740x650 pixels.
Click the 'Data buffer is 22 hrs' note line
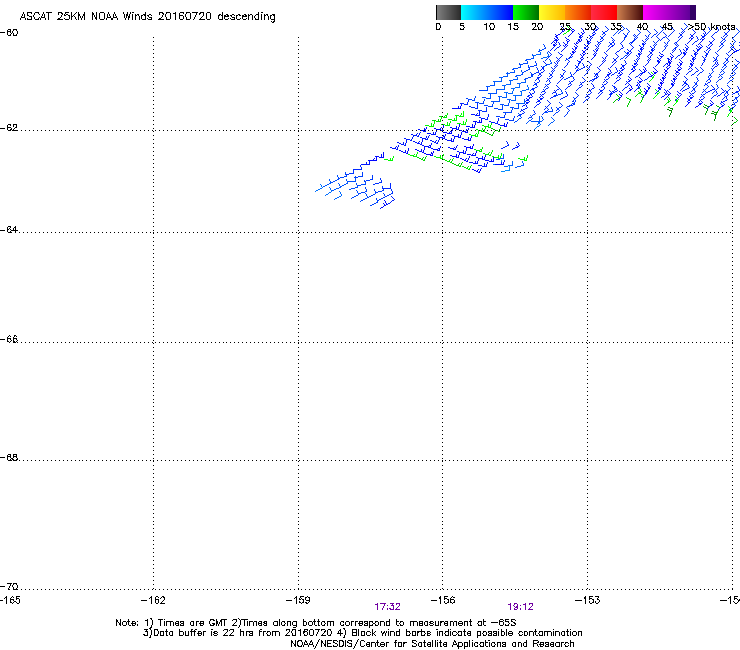362,633
